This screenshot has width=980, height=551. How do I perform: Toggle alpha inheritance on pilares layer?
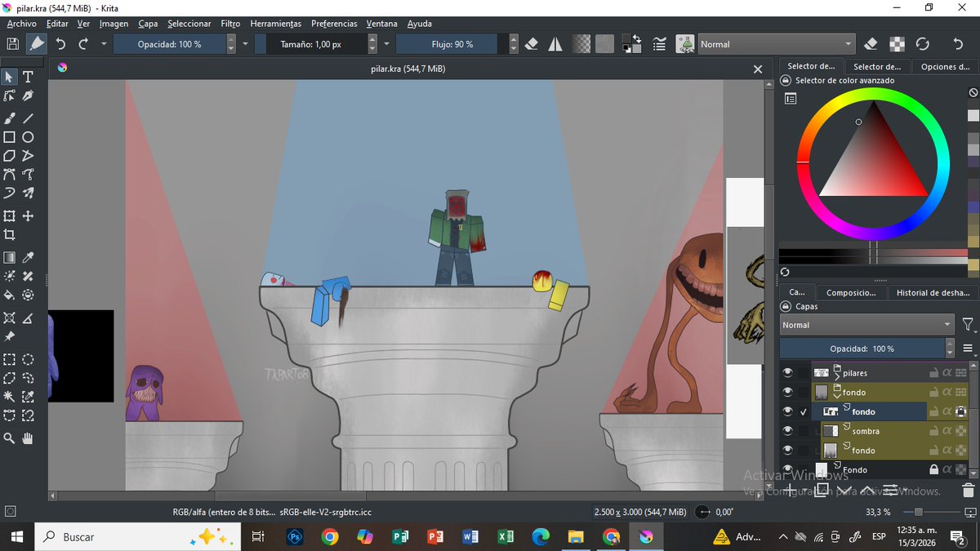click(x=947, y=372)
